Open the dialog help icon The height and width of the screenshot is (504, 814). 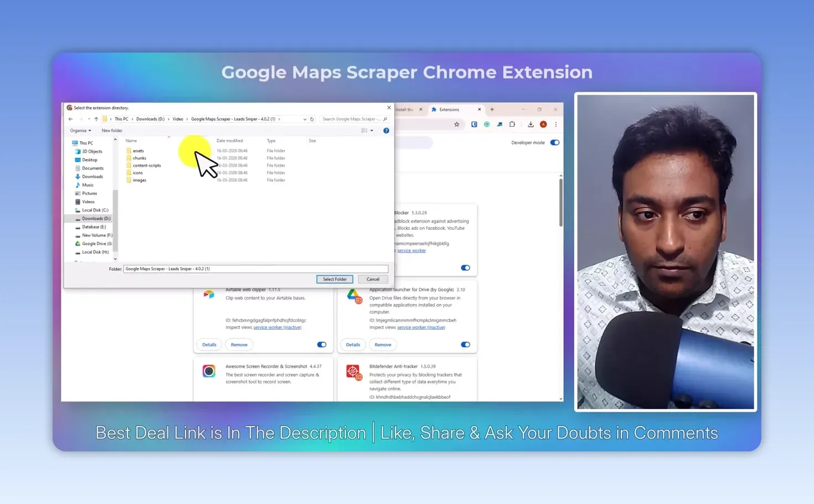tap(386, 131)
